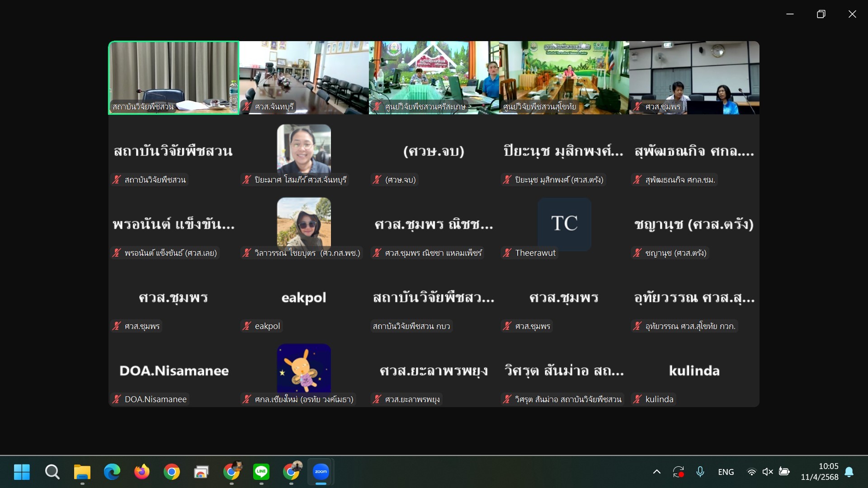The height and width of the screenshot is (488, 868).
Task: Click the kulinda participant tile
Action: pos(694,371)
